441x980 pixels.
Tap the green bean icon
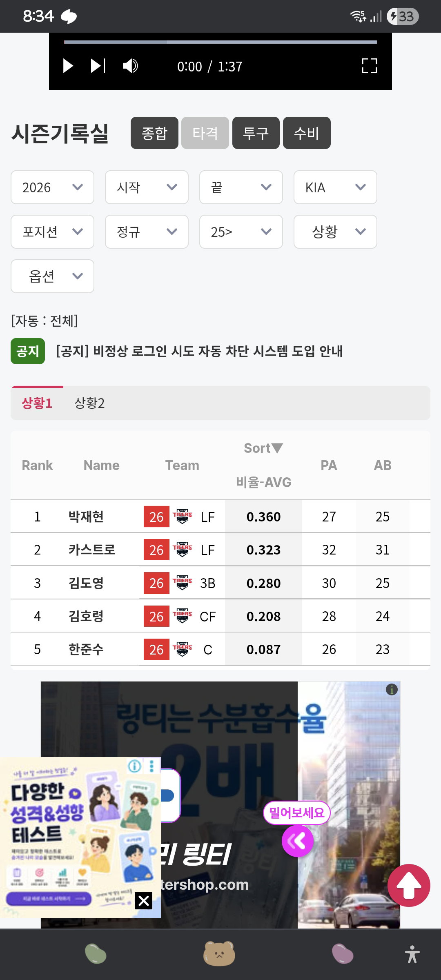(x=96, y=954)
